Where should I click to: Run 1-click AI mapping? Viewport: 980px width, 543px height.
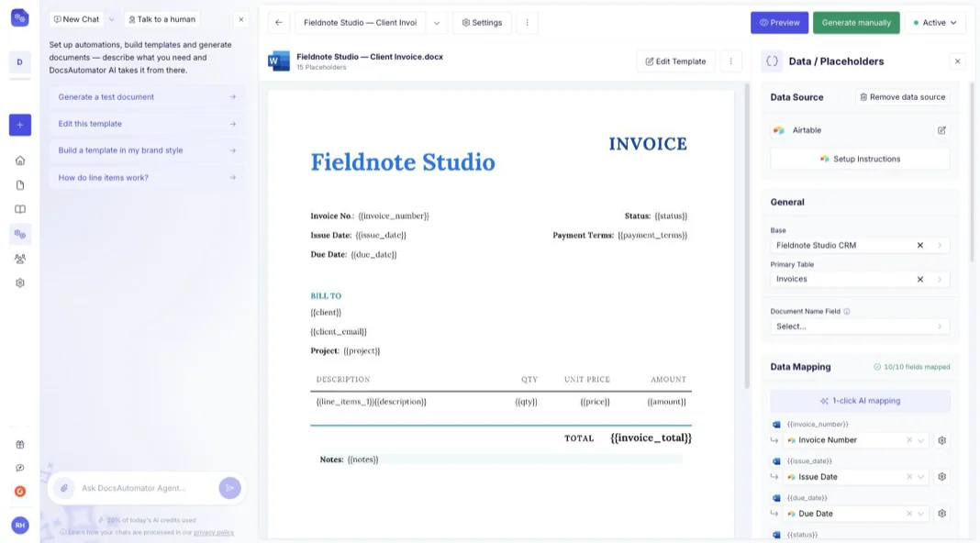(x=860, y=401)
